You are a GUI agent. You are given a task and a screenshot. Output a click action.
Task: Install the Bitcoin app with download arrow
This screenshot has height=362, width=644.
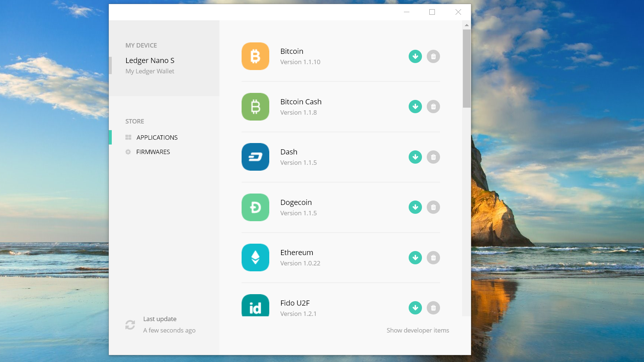[415, 56]
